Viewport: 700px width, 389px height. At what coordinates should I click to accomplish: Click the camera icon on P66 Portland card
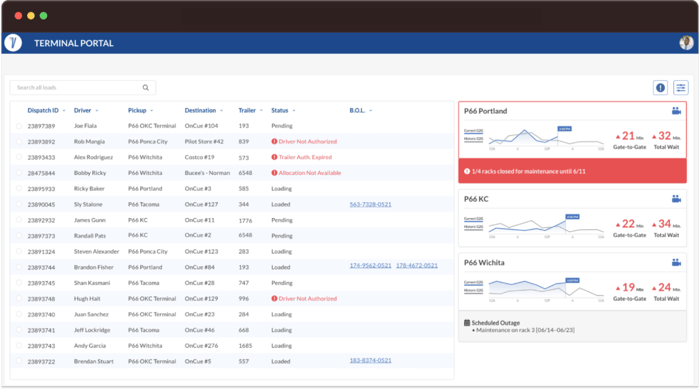[x=676, y=111]
